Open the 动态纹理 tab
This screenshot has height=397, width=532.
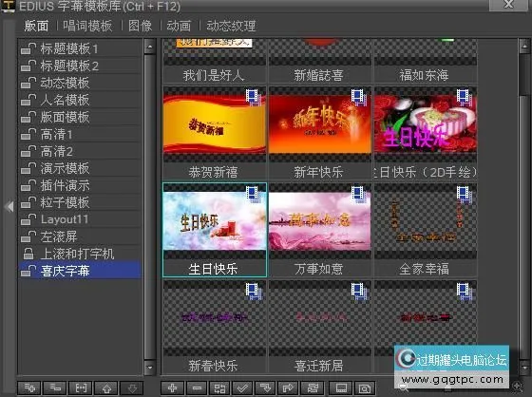231,26
